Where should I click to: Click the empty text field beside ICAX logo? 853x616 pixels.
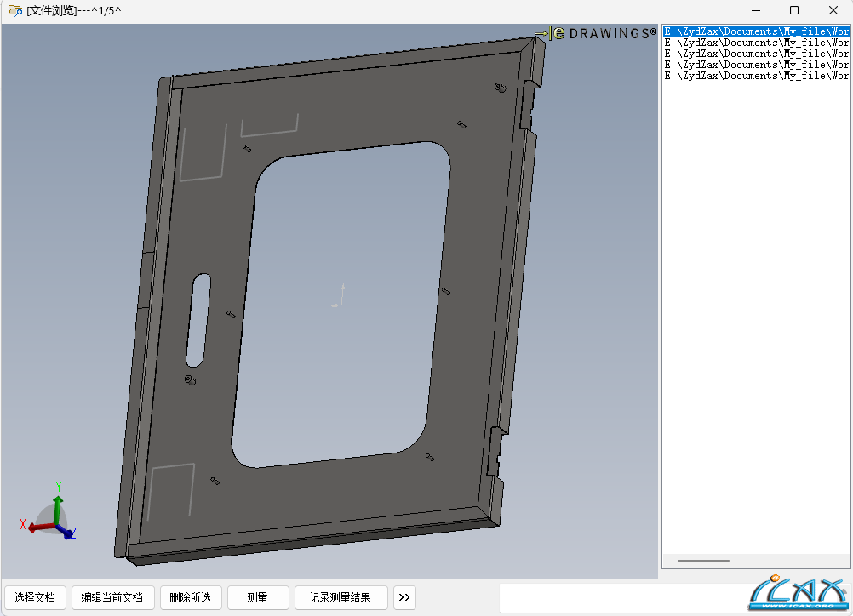621,597
